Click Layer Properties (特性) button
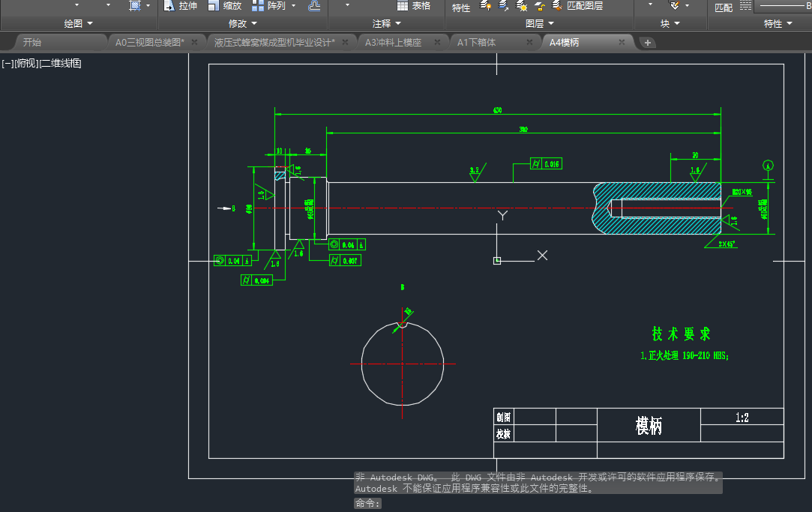The image size is (812, 512). 461,7
